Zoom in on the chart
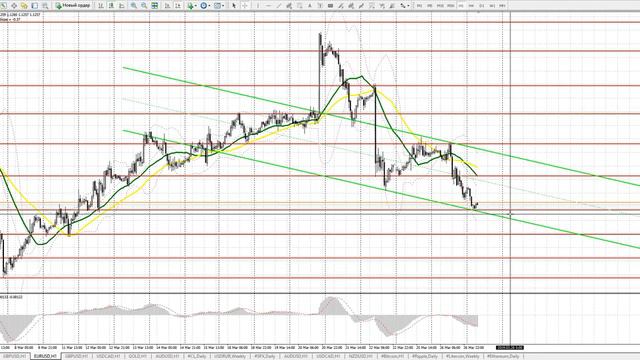 click(133, 6)
